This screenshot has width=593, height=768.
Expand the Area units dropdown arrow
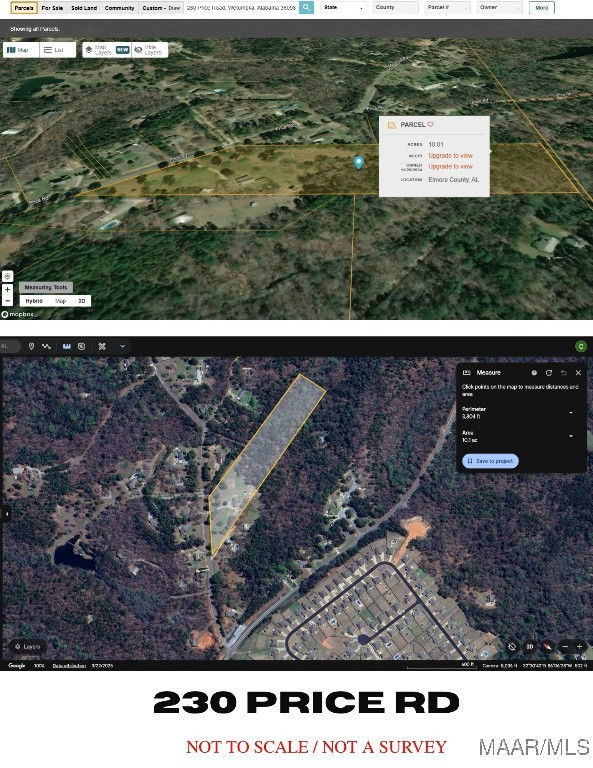(571, 436)
